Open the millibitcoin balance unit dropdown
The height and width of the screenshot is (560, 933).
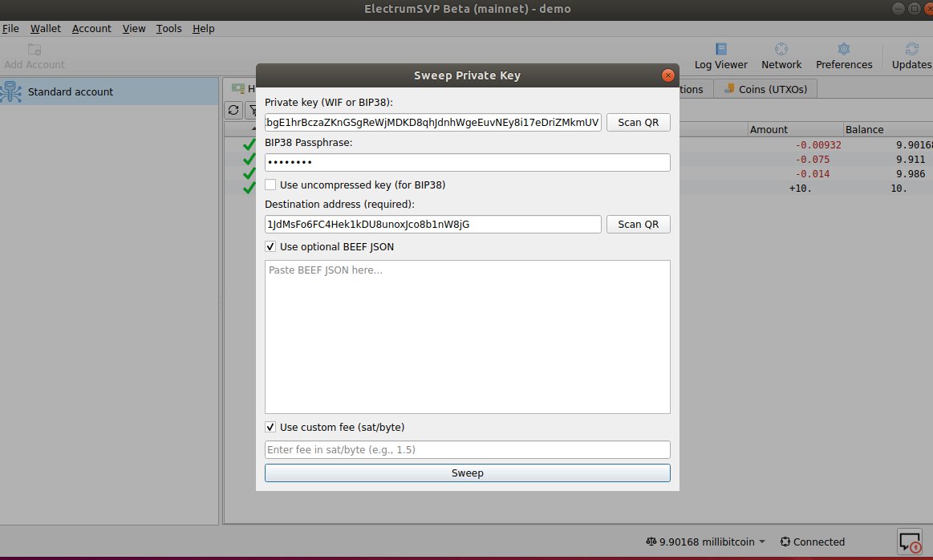click(x=706, y=542)
